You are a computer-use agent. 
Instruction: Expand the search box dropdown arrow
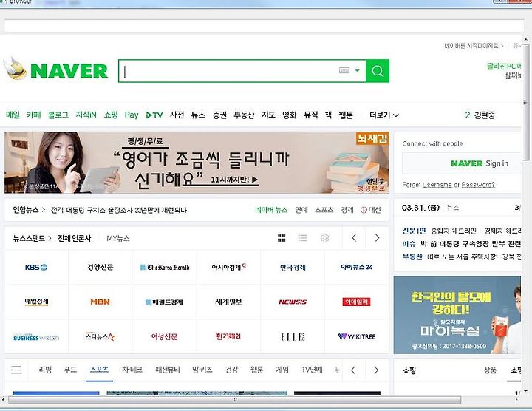pos(358,70)
